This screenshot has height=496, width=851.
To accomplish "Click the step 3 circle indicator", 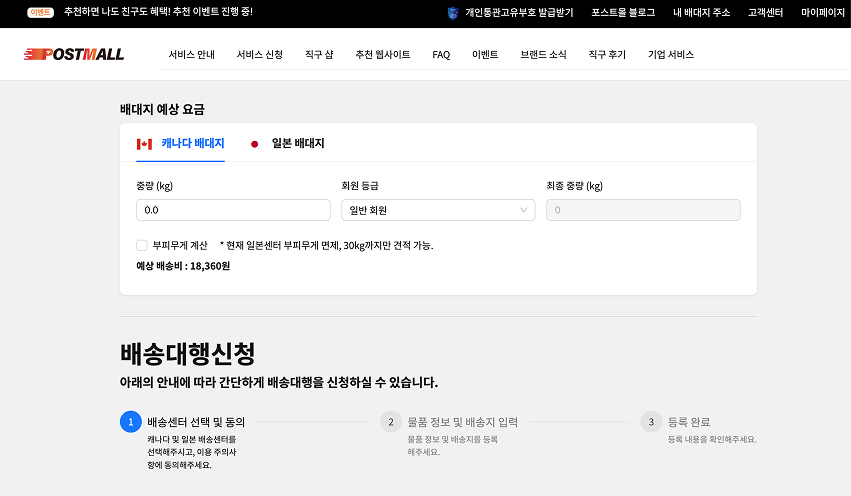I will point(652,422).
